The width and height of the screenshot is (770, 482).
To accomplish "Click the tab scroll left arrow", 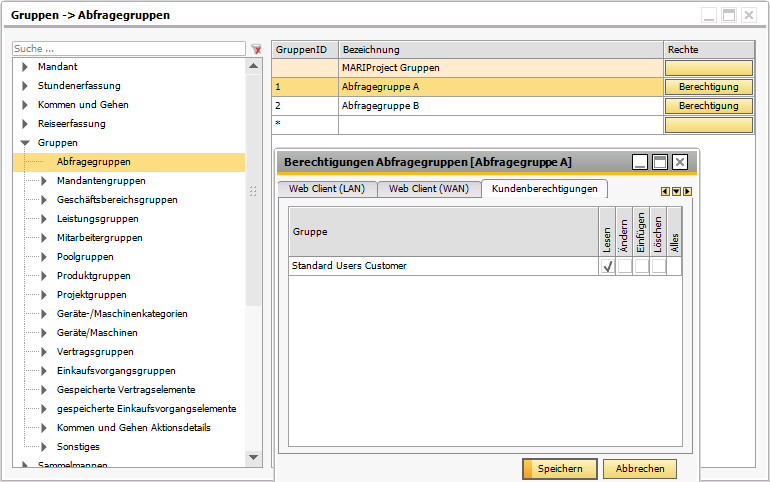I will [x=665, y=191].
